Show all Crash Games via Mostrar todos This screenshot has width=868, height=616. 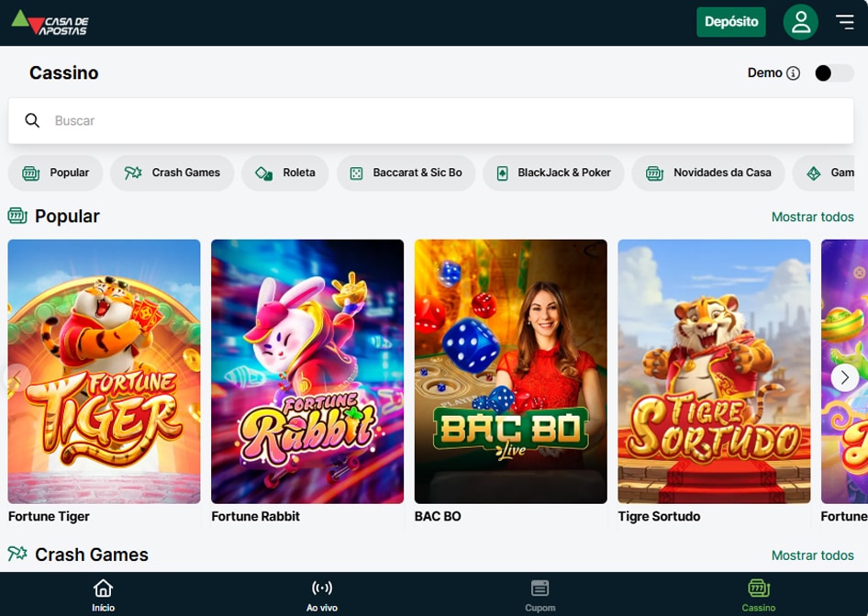tap(812, 555)
